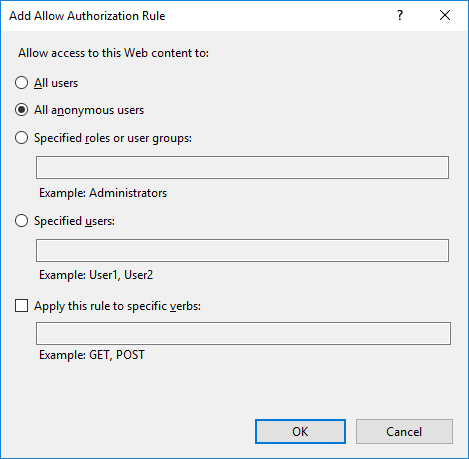Select the All users radio button
The width and height of the screenshot is (469, 459).
pyautogui.click(x=21, y=83)
